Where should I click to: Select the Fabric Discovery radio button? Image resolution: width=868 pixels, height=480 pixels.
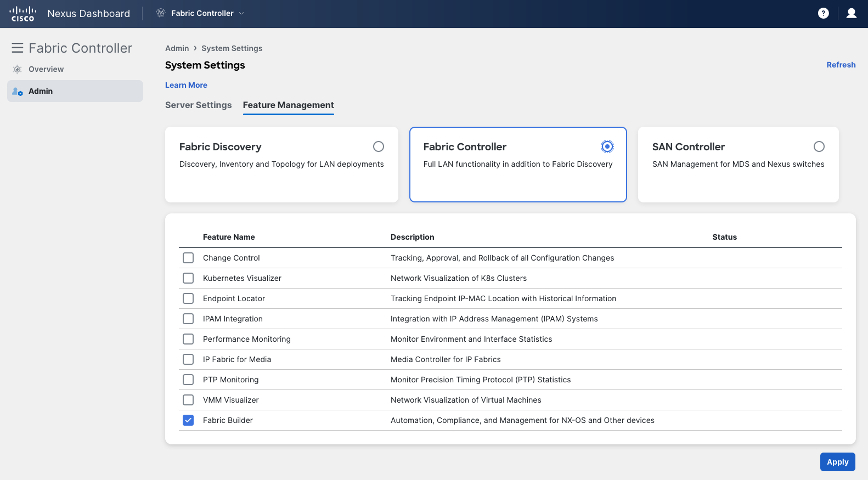coord(379,146)
